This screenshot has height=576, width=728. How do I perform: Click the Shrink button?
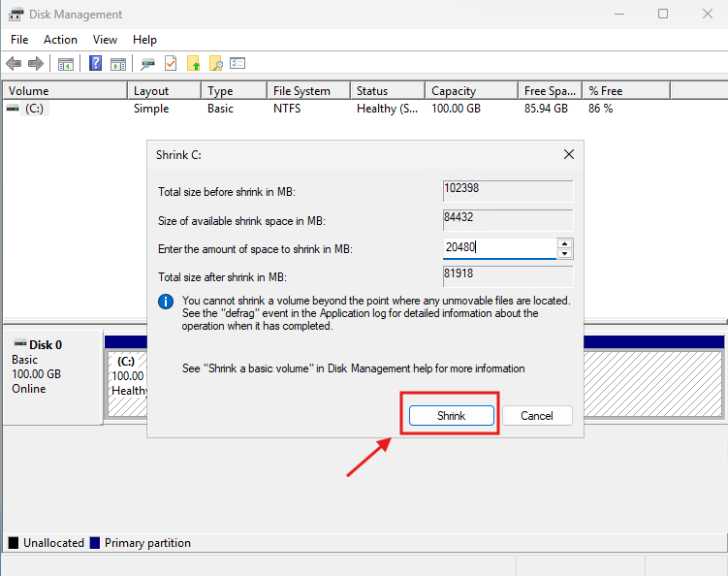pyautogui.click(x=451, y=415)
